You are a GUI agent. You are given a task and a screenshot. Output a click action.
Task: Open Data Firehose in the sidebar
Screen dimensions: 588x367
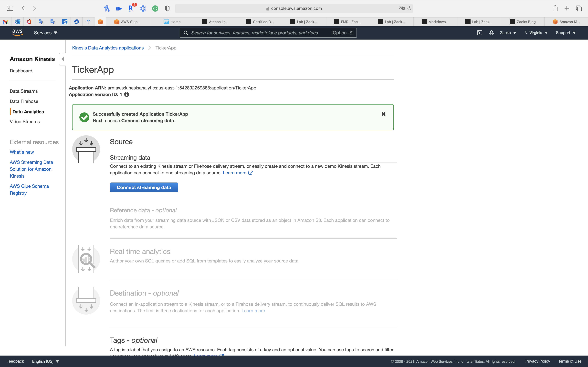[x=24, y=101]
